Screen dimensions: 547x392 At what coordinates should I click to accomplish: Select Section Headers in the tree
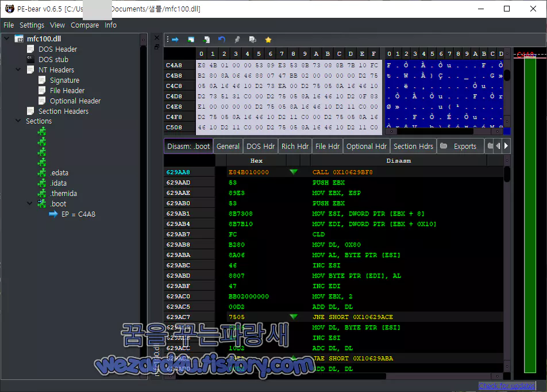[x=63, y=112]
